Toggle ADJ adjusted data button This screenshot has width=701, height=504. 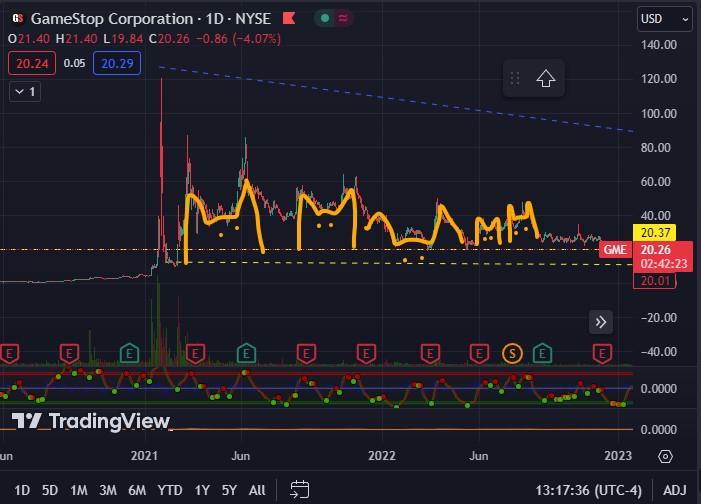pos(675,490)
